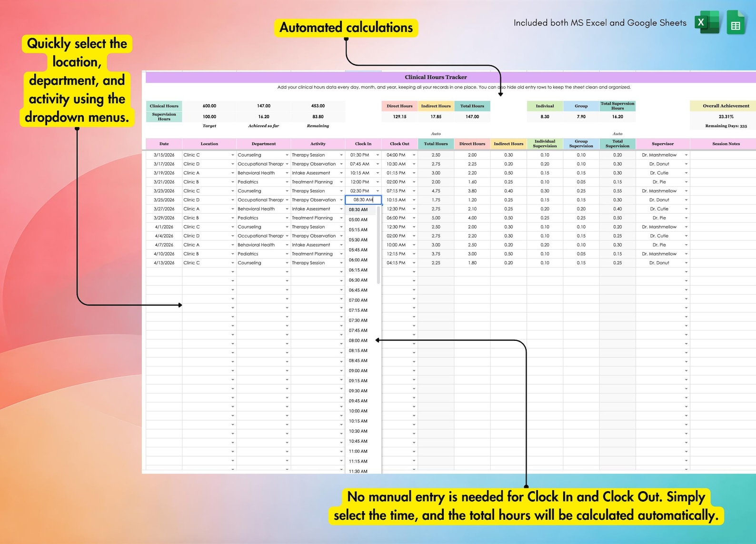Open the Activity dropdown in the 3/21/2026 row
Screen dimensions: 756x544
pyautogui.click(x=341, y=182)
